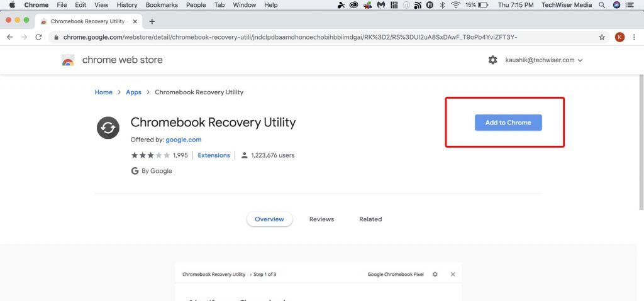Open the Tab menu
The width and height of the screenshot is (644, 301).
pos(219,5)
